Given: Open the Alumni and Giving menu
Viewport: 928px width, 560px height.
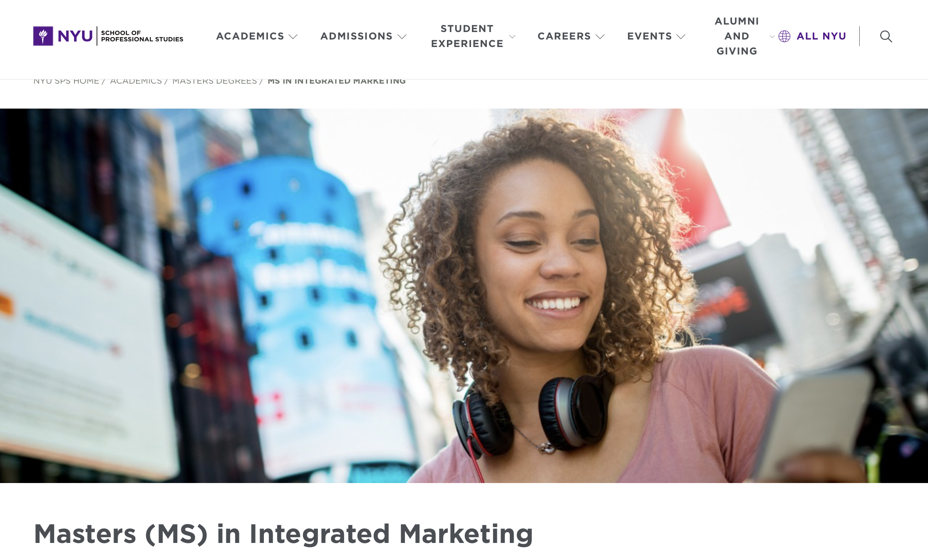Looking at the screenshot, I should pyautogui.click(x=737, y=36).
